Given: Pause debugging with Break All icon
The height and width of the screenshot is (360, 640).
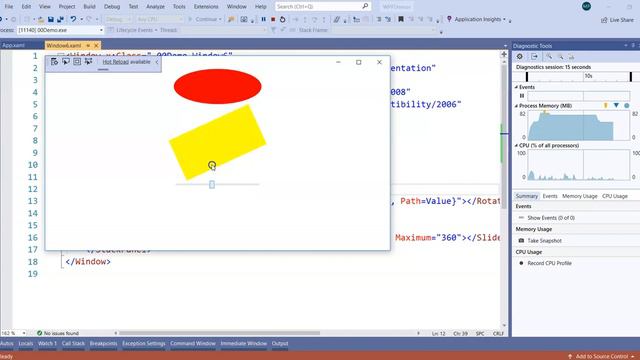Looking at the screenshot, I should [264, 19].
